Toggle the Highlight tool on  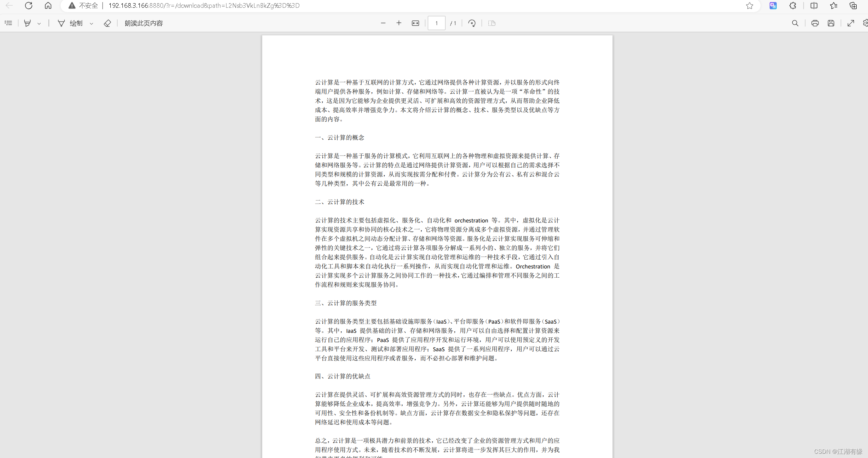(27, 23)
